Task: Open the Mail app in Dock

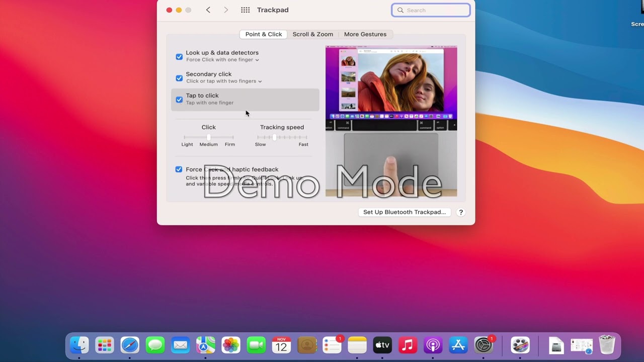Action: [x=180, y=345]
